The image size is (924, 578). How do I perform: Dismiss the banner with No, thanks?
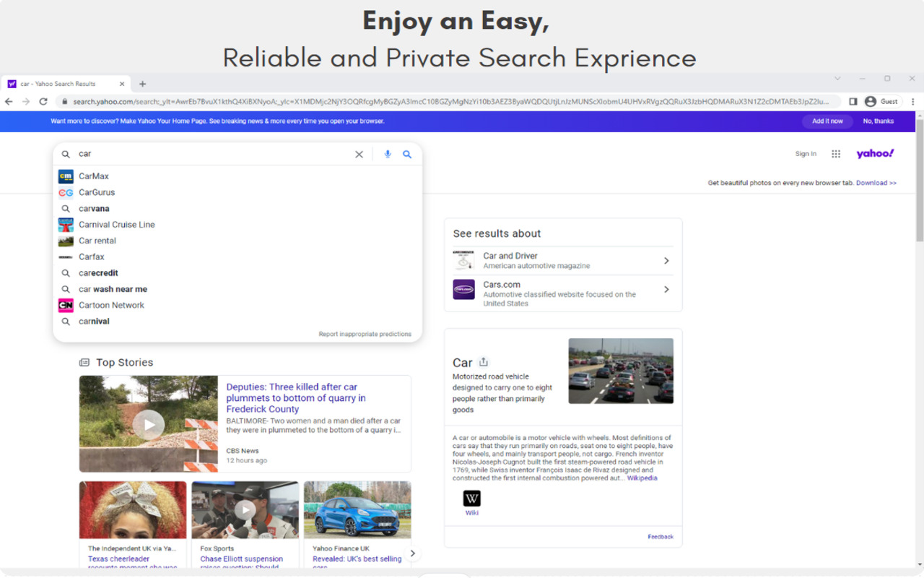point(879,121)
